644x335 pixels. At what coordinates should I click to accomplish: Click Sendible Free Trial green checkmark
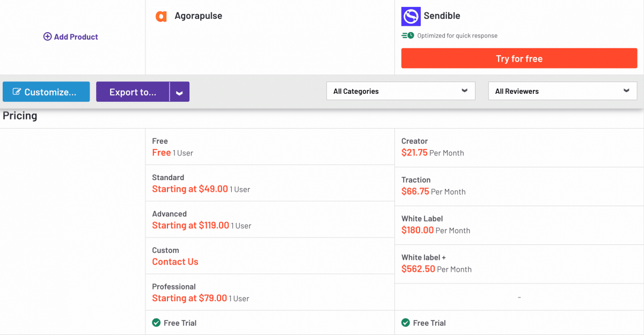(406, 323)
